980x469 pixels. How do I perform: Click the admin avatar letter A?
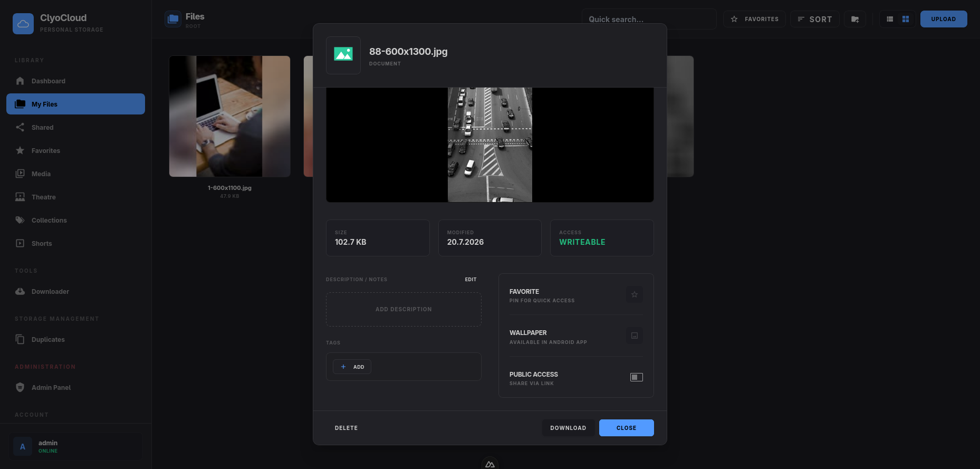click(23, 446)
